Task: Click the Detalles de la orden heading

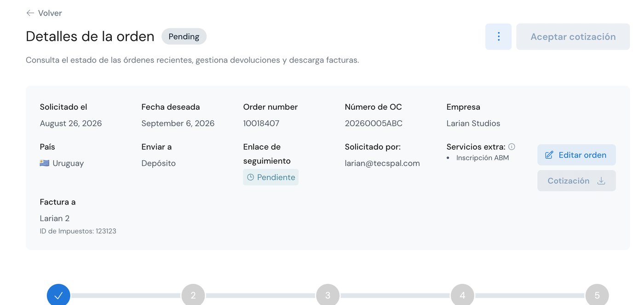Action: pos(90,36)
